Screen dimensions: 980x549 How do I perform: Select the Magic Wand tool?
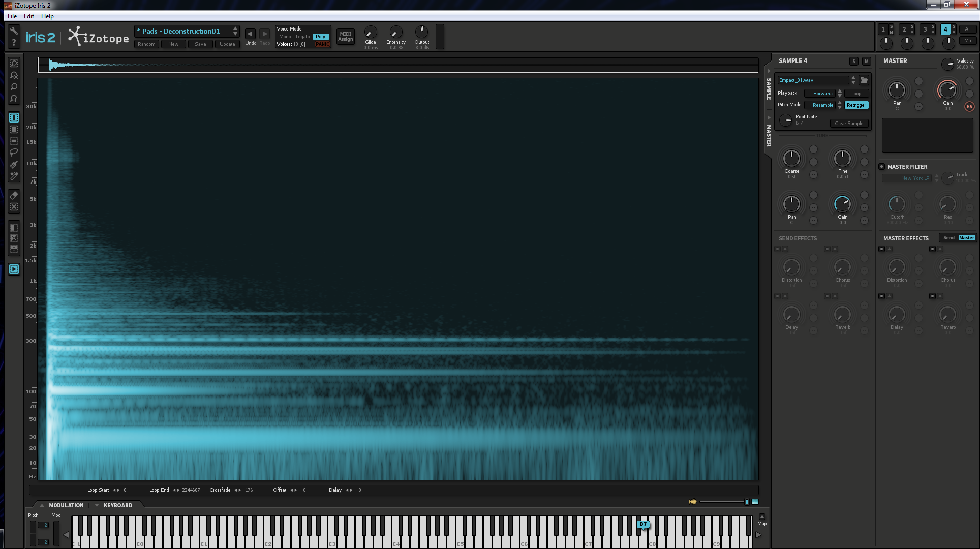[14, 176]
